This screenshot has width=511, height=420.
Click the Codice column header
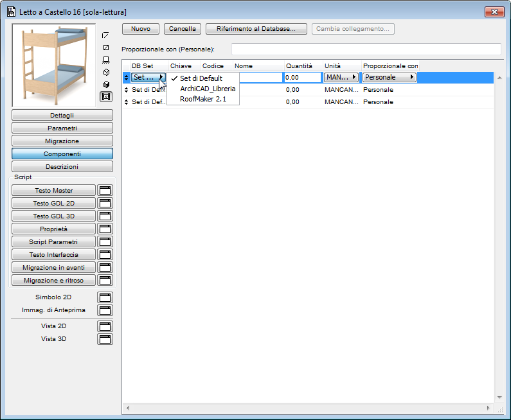coord(217,66)
